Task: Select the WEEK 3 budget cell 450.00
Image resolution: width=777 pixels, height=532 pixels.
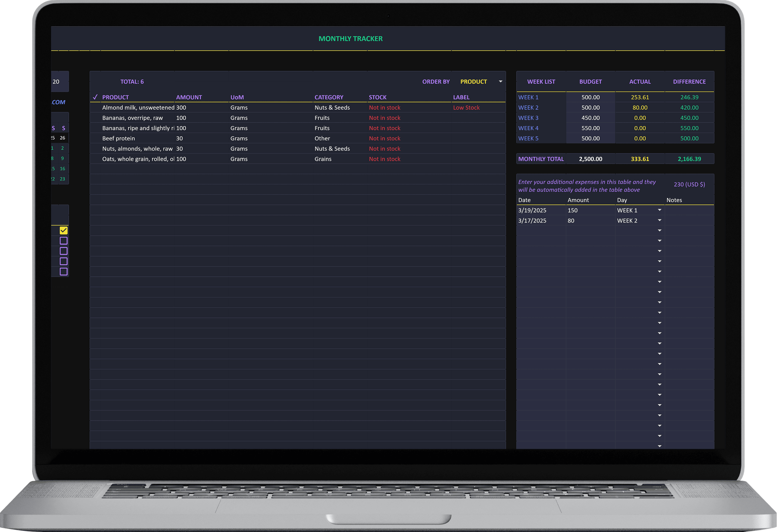Action: [x=590, y=118]
